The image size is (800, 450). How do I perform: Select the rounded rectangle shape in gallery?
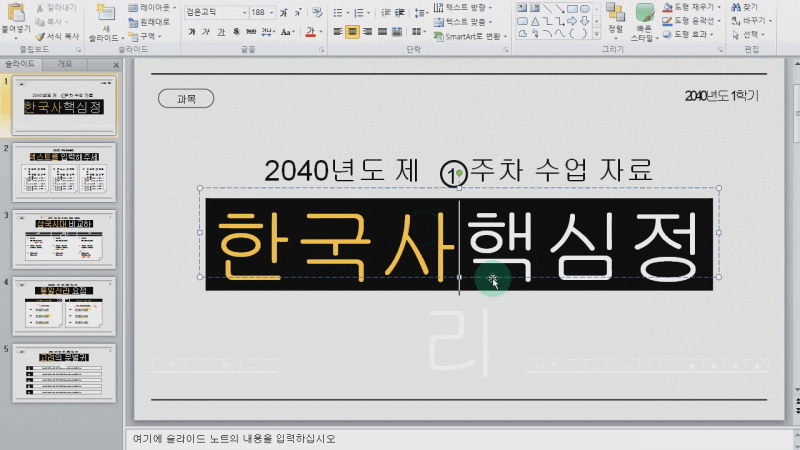click(522, 21)
